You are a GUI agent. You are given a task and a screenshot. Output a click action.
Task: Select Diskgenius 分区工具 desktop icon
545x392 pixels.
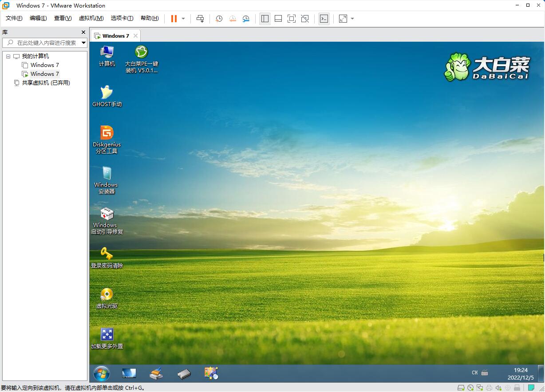[x=107, y=140]
